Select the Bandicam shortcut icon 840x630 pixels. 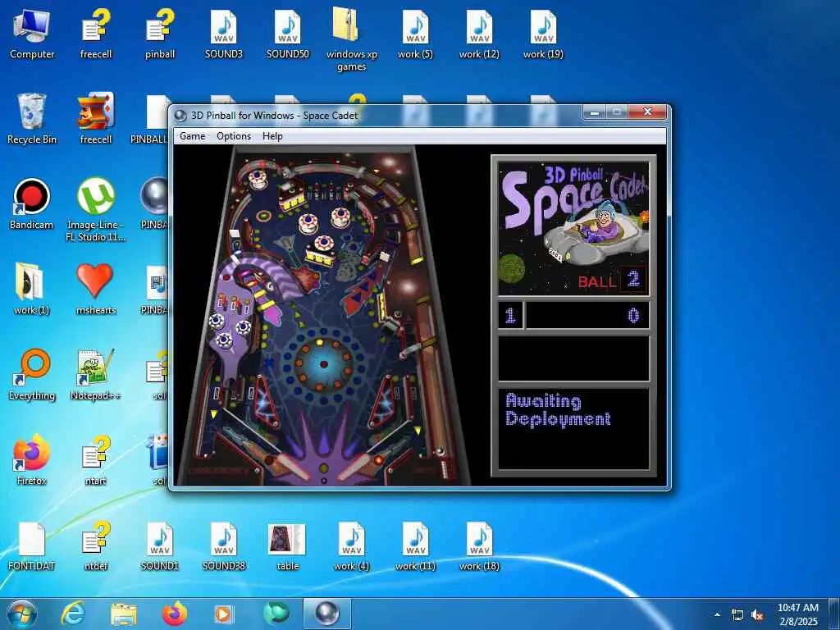(32, 204)
